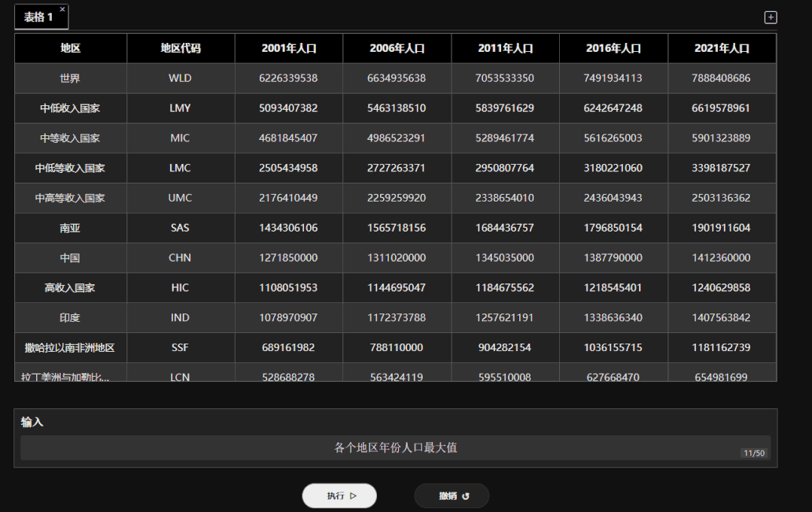Select cell value 2503136362
Screen dimensions: 812x512
coord(722,198)
